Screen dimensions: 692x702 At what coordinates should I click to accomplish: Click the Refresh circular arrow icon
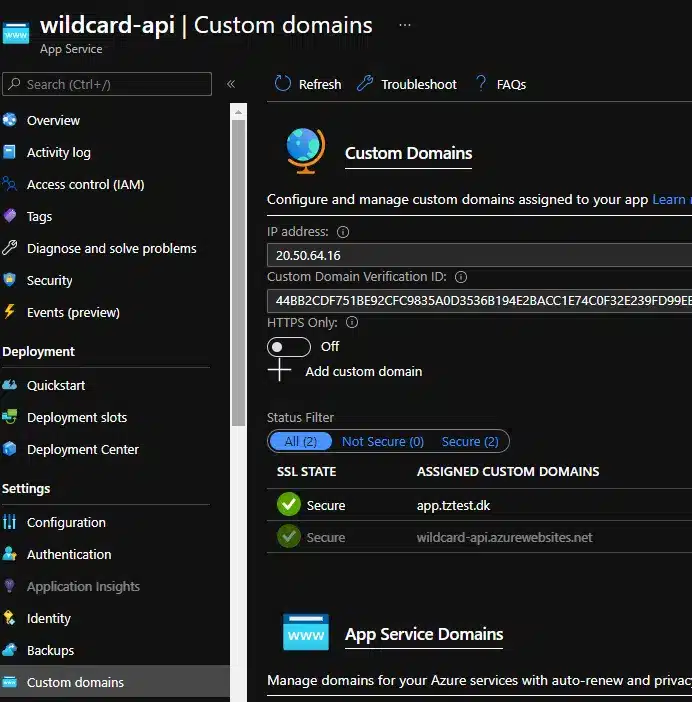(282, 83)
